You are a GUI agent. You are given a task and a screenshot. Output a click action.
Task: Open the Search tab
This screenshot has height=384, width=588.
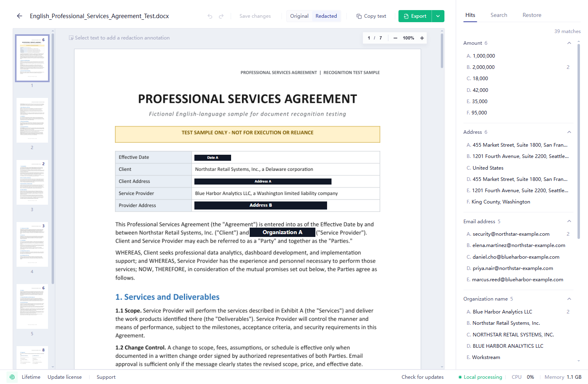(x=499, y=15)
